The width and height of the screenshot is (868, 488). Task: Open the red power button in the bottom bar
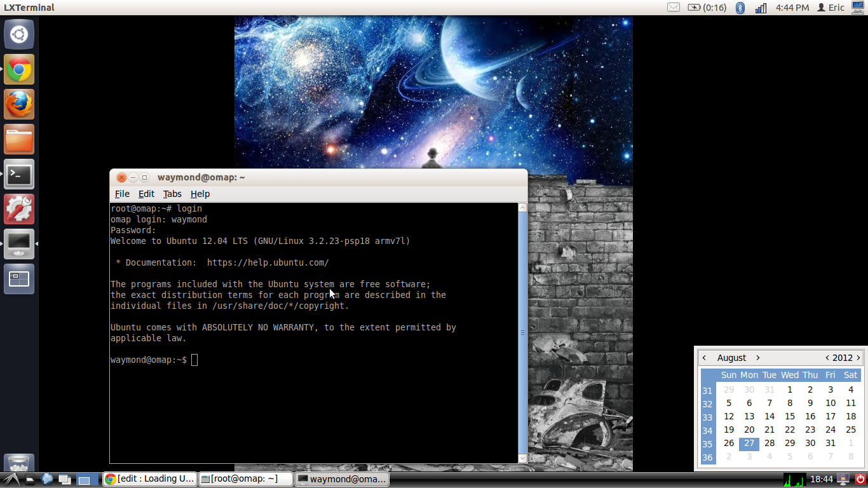point(862,478)
